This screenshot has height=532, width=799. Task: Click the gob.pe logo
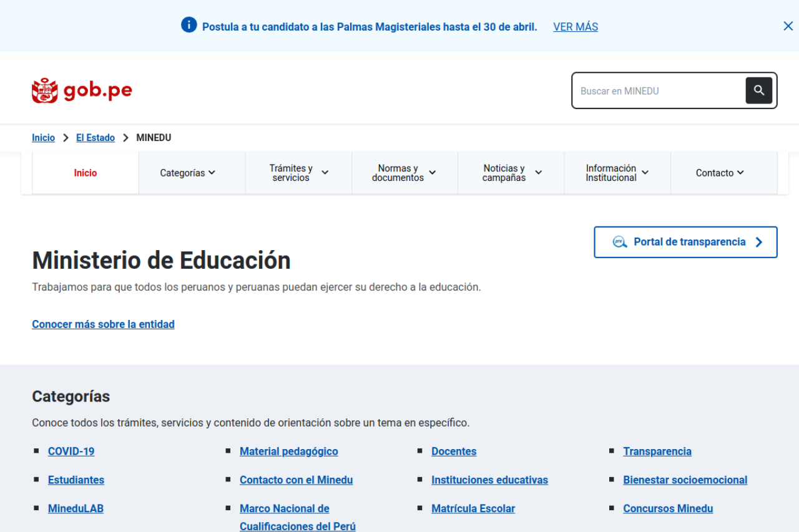82,91
